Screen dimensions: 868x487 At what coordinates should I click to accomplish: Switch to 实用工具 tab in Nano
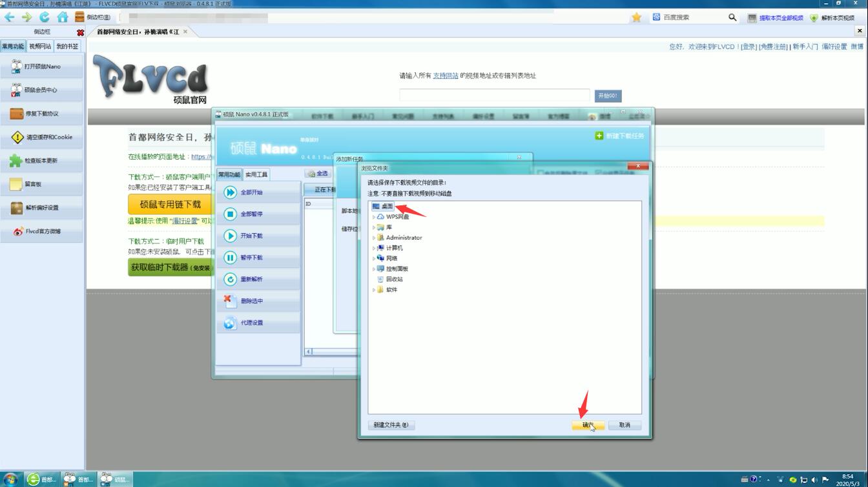click(256, 174)
